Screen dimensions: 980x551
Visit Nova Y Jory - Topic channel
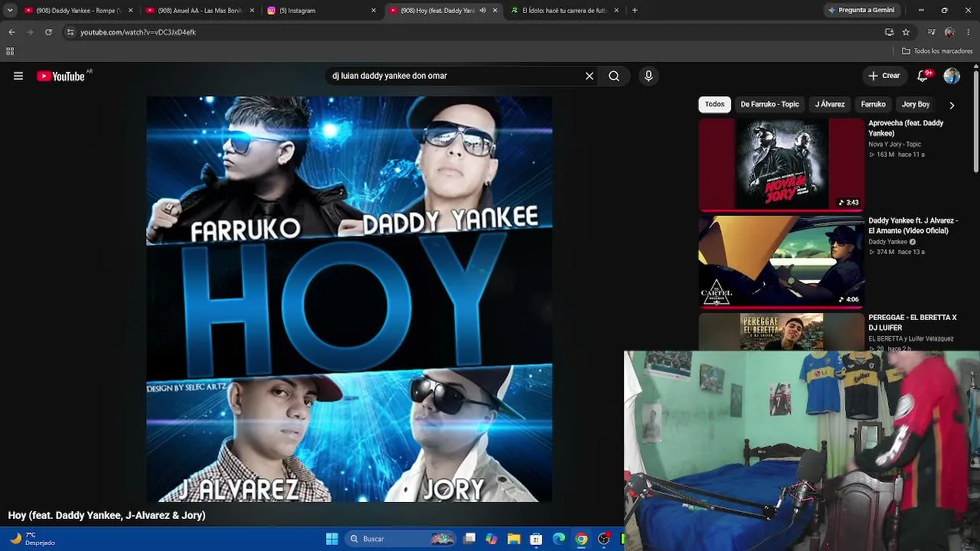coord(894,144)
